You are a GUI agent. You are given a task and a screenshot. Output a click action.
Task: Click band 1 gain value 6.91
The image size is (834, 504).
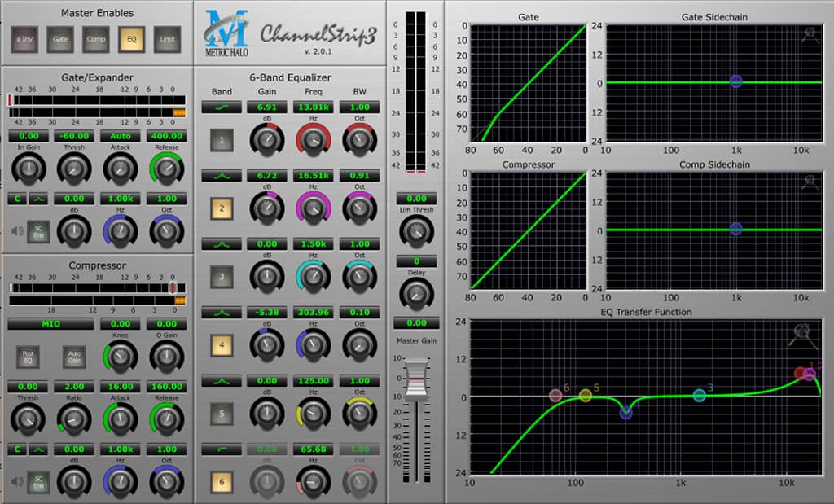[267, 107]
